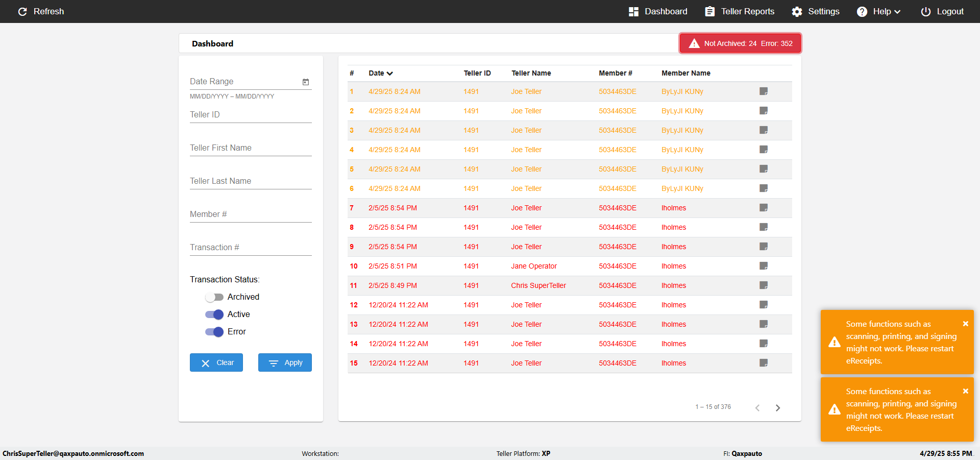This screenshot has width=980, height=460.
Task: Click the 1 – 15 of 376 pagination label
Action: (713, 407)
